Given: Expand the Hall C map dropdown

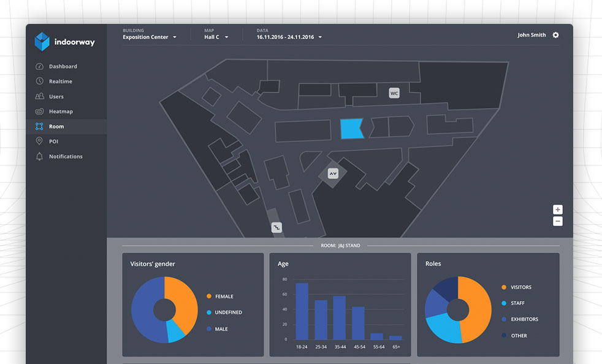Looking at the screenshot, I should tap(216, 37).
